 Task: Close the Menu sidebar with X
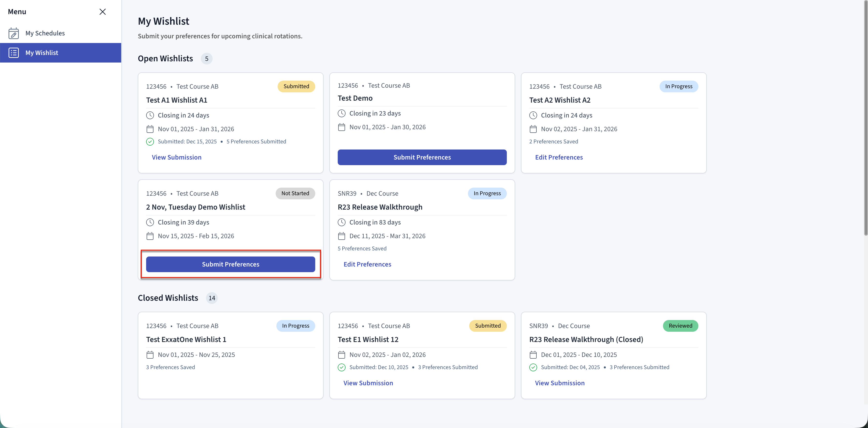tap(103, 12)
